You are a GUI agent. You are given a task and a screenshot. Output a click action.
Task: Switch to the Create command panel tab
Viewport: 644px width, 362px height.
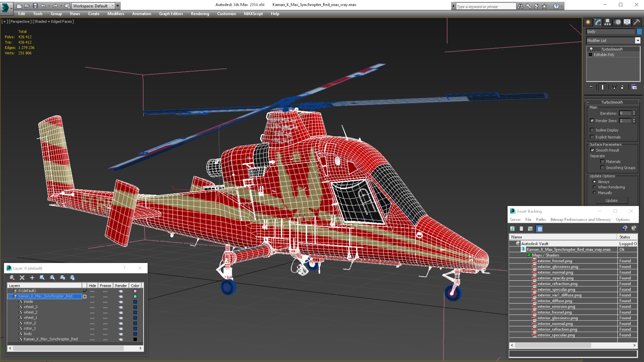[x=588, y=22]
